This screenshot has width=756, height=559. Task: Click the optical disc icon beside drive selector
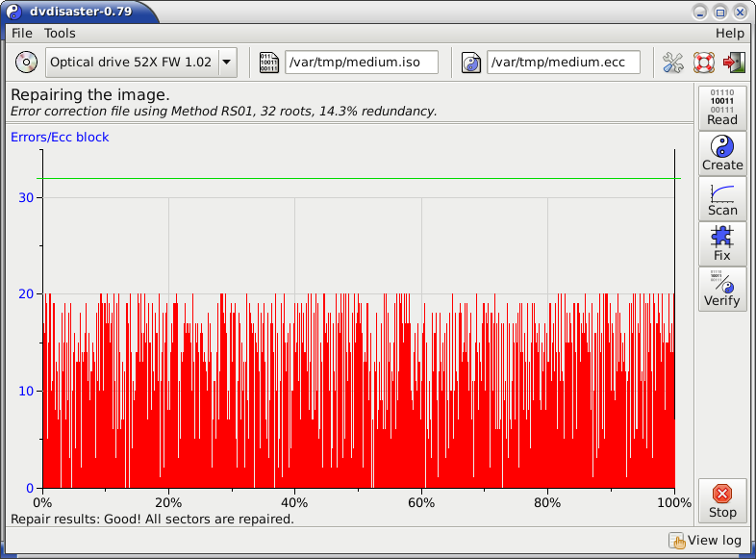pos(26,63)
